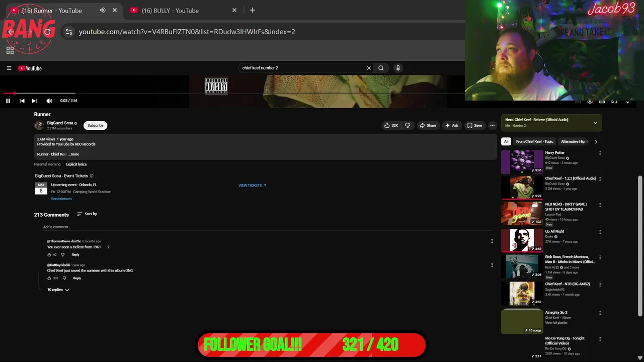
Task: Open the Bandsintown link
Action: click(x=61, y=199)
